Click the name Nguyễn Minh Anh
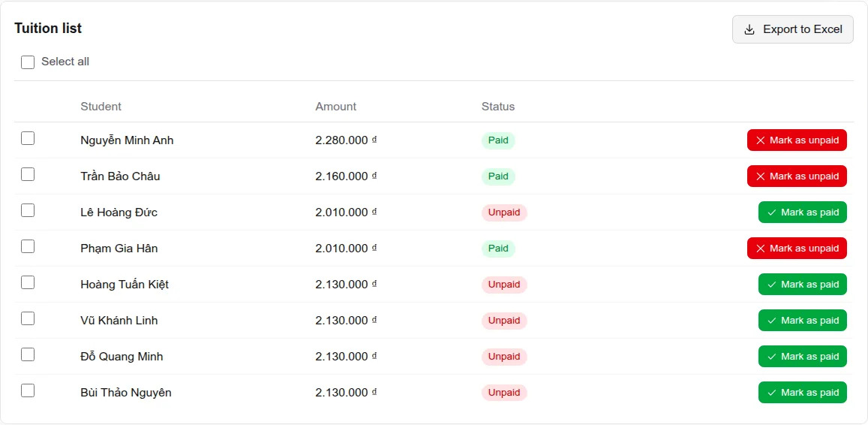This screenshot has width=868, height=425. [x=127, y=140]
